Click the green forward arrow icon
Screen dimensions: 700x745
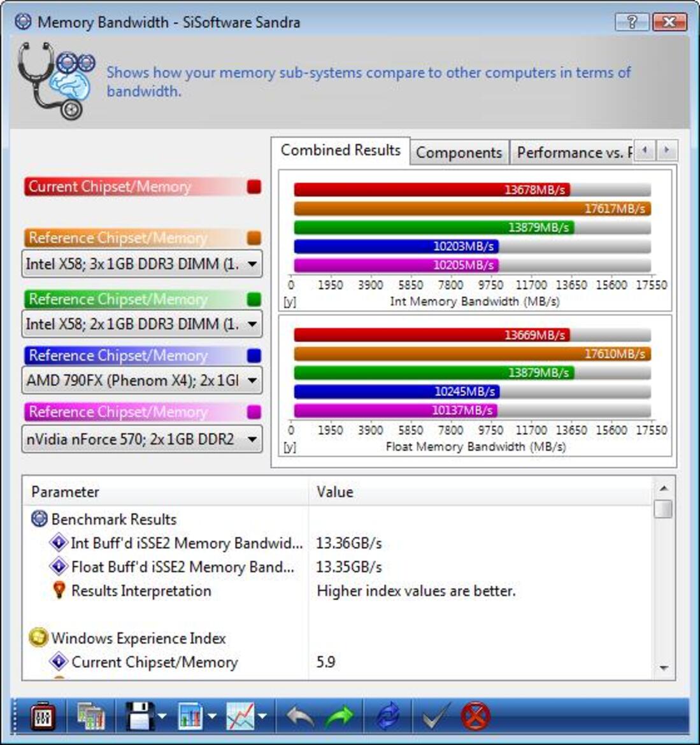[339, 716]
